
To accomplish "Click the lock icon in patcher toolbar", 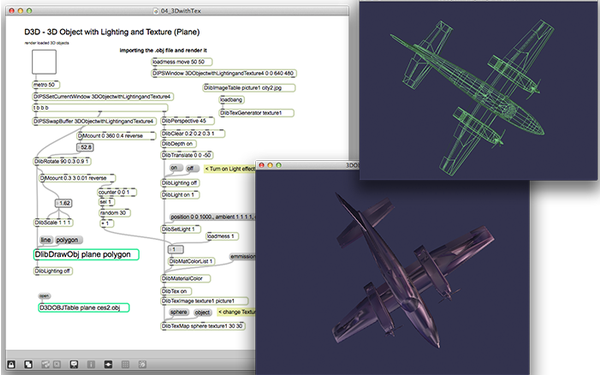I will pos(11,364).
